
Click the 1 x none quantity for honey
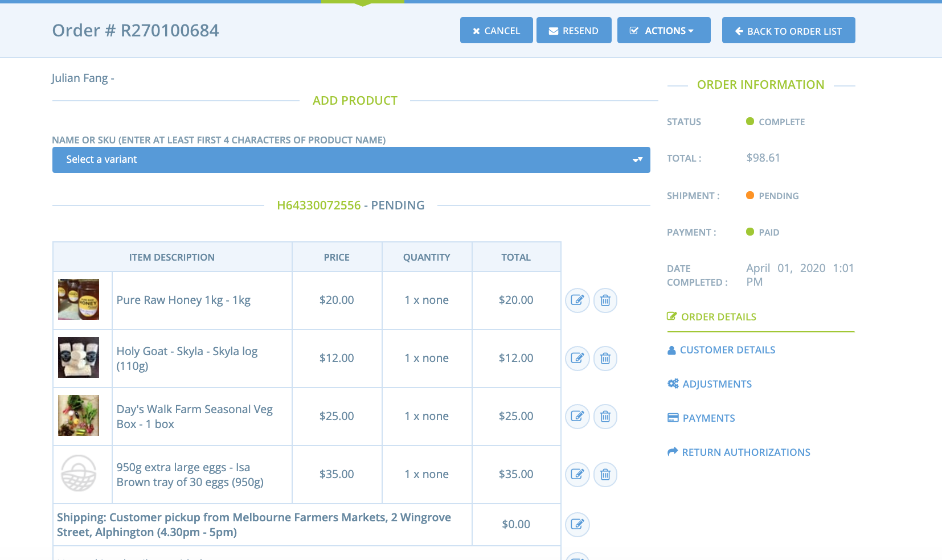(x=427, y=300)
